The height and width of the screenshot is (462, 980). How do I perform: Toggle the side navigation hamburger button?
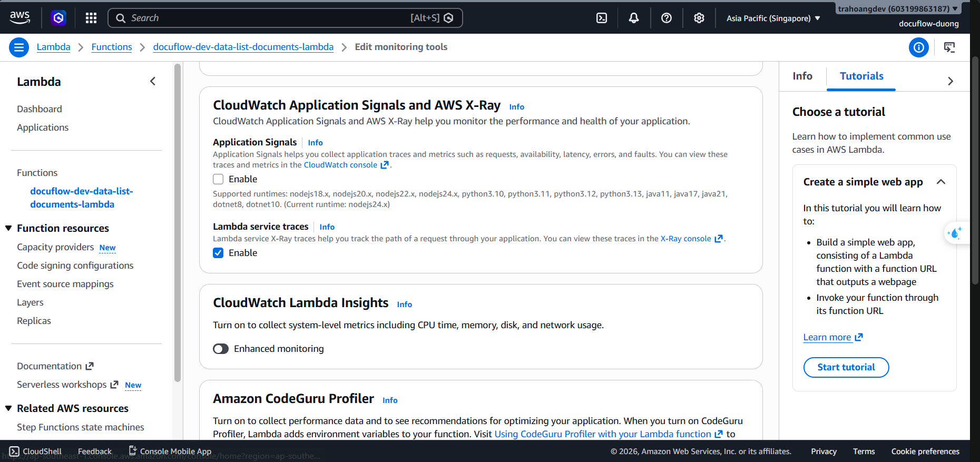[x=19, y=47]
